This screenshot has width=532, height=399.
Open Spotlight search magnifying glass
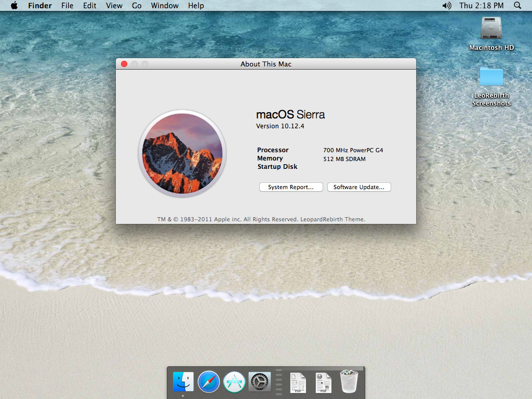(517, 6)
